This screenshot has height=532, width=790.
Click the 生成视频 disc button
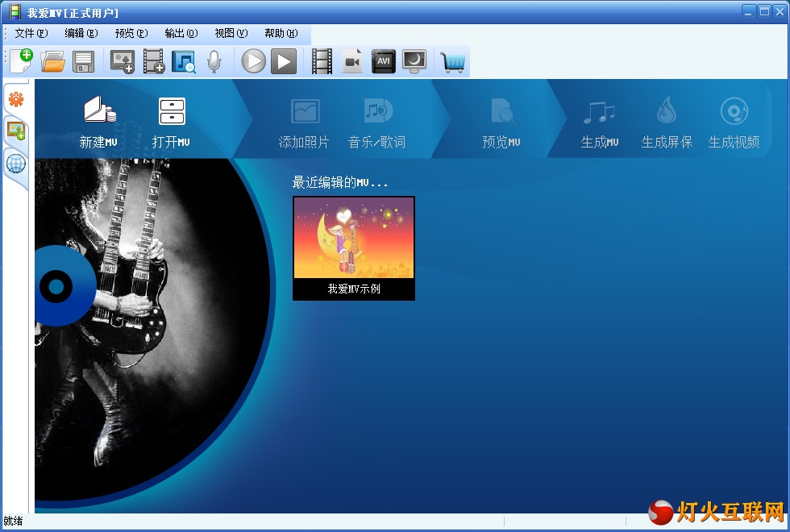click(x=734, y=122)
